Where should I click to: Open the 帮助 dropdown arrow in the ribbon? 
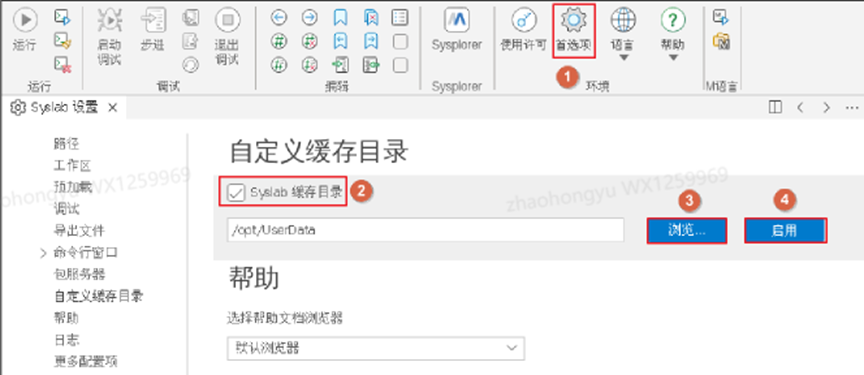coord(673,57)
